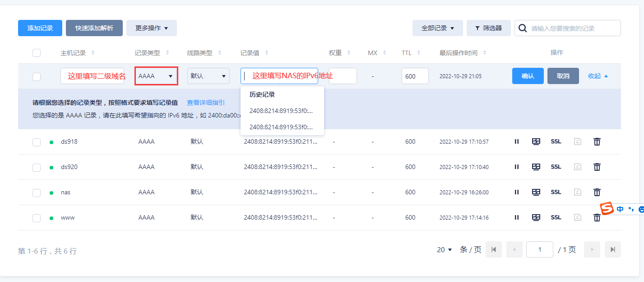The image size is (644, 282).
Task: Pause the nas record
Action: coord(517,193)
